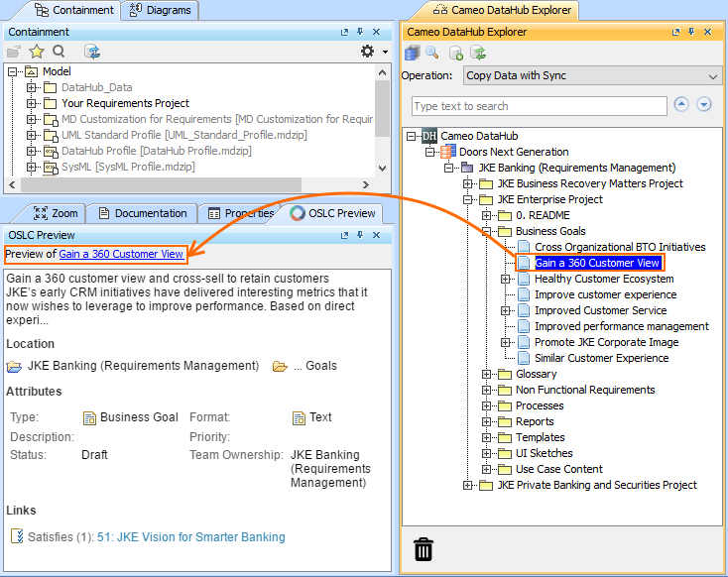Open the Containment gear options icon
The height and width of the screenshot is (577, 728).
coord(367,52)
